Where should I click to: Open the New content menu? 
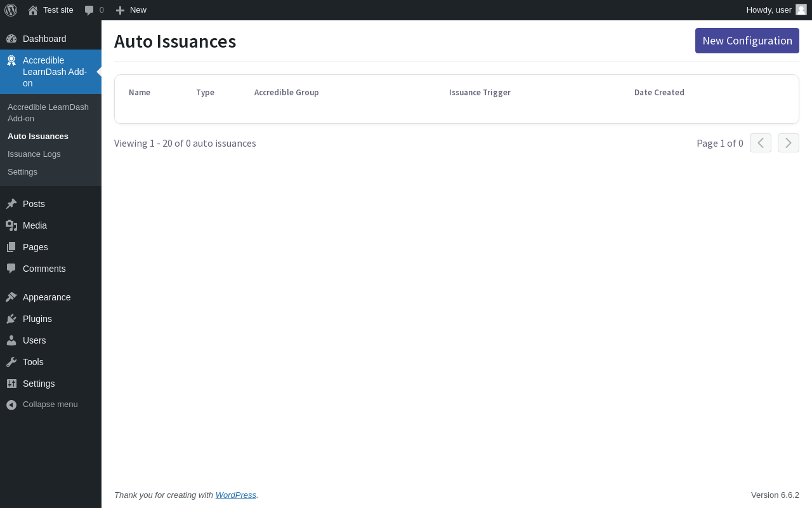(x=131, y=10)
